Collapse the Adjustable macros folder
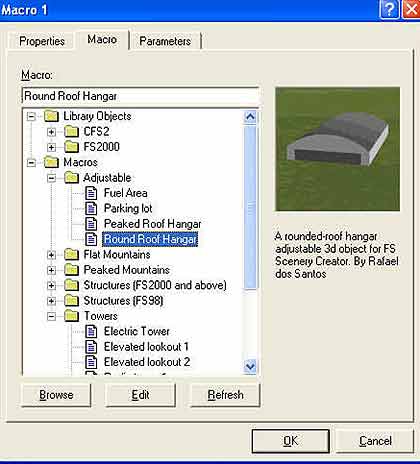The height and width of the screenshot is (464, 420). [51, 178]
